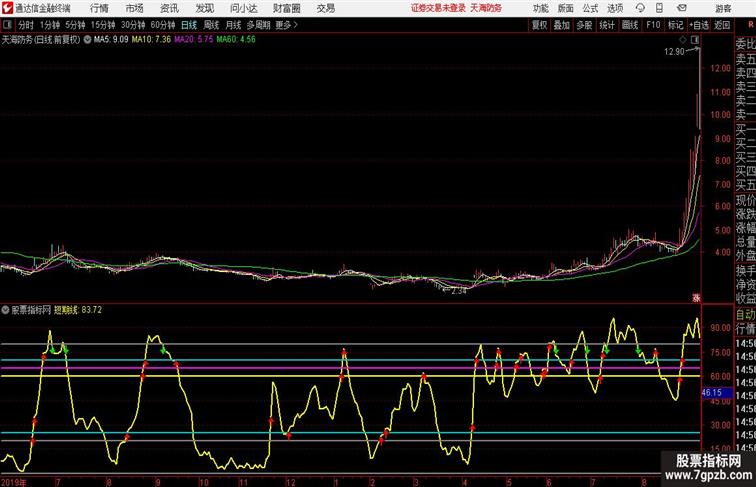Expand the 更多 periods chevron

tap(296, 25)
